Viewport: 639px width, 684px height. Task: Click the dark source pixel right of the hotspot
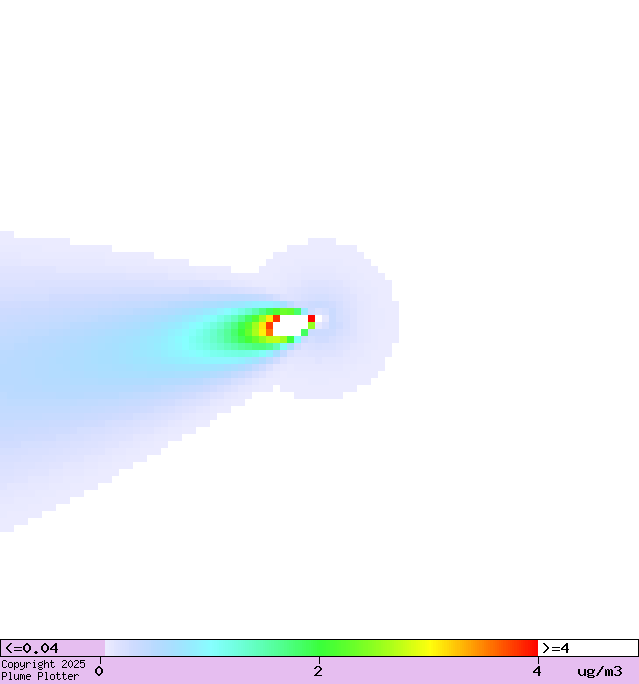319,319
